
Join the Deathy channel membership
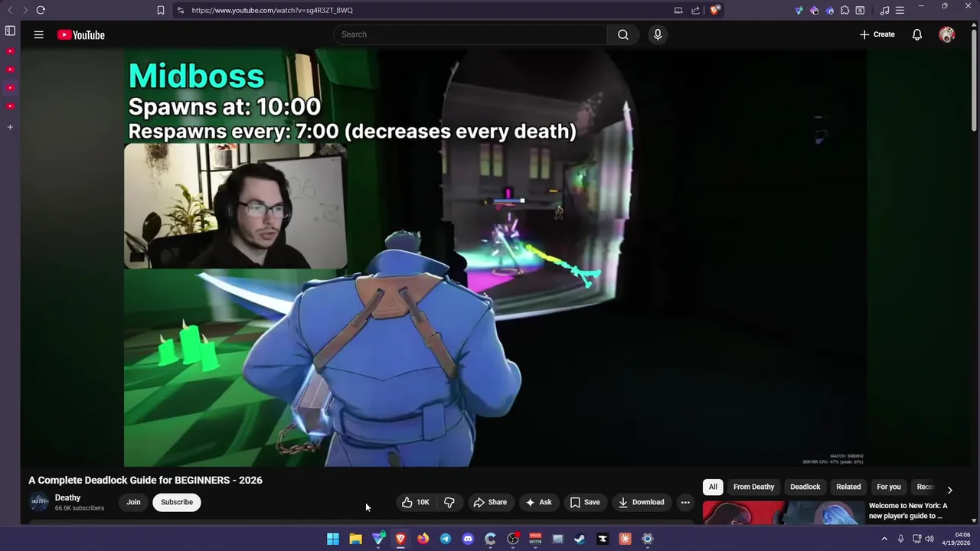133,502
